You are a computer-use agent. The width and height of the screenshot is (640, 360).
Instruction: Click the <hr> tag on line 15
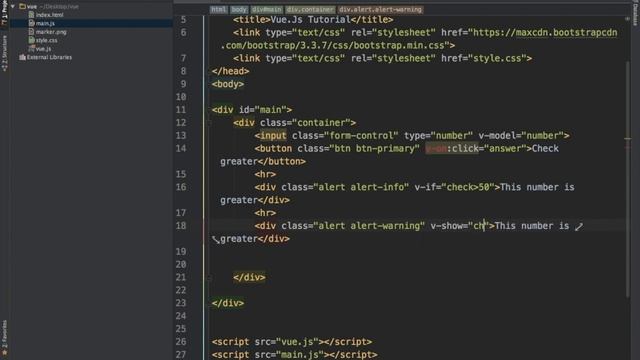[x=265, y=174]
